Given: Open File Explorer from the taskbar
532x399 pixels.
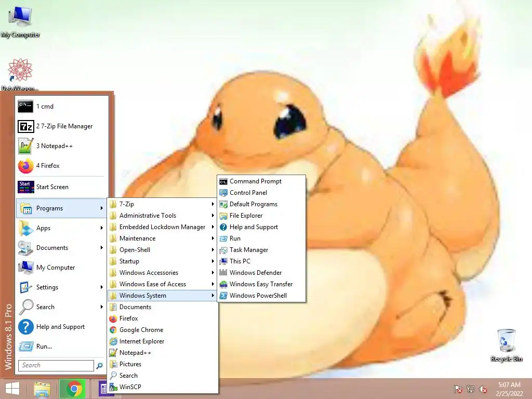Looking at the screenshot, I should 42,389.
